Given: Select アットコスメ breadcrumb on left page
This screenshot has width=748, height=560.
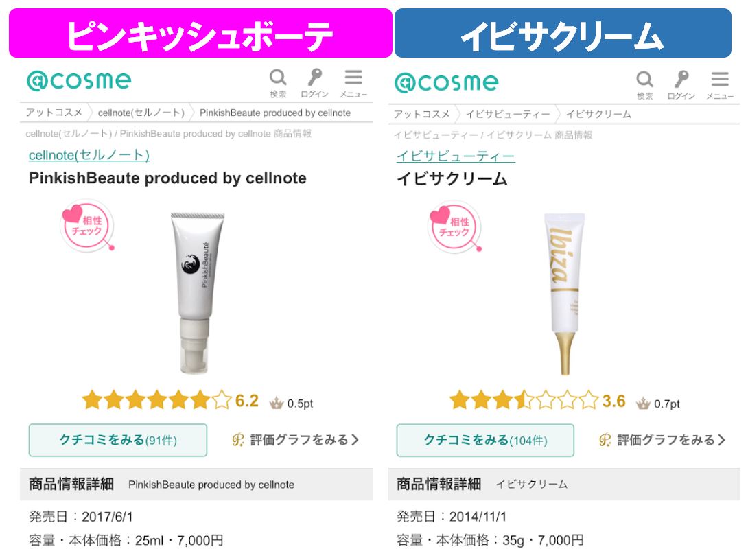Looking at the screenshot, I should point(54,113).
